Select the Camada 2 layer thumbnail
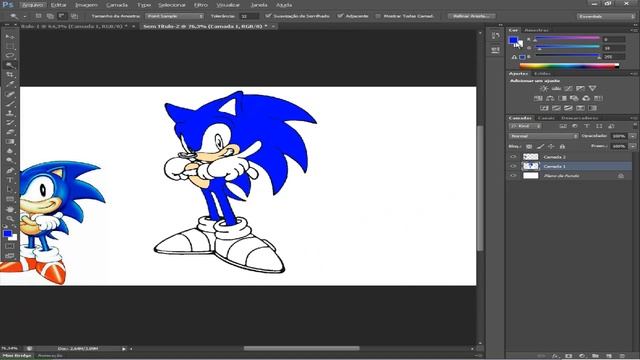This screenshot has height=360, width=640. 531,157
